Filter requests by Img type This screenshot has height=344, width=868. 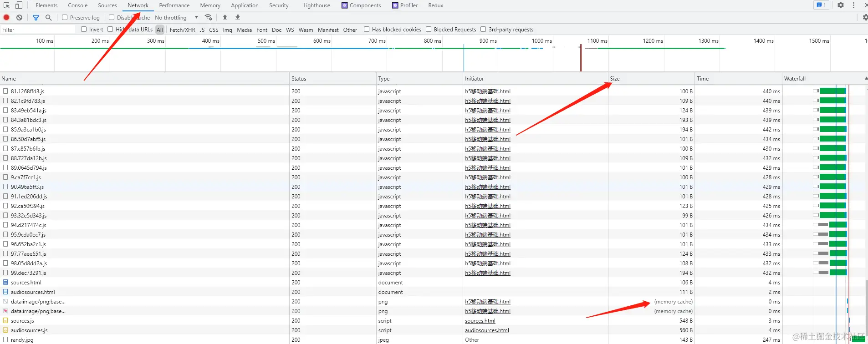click(228, 30)
